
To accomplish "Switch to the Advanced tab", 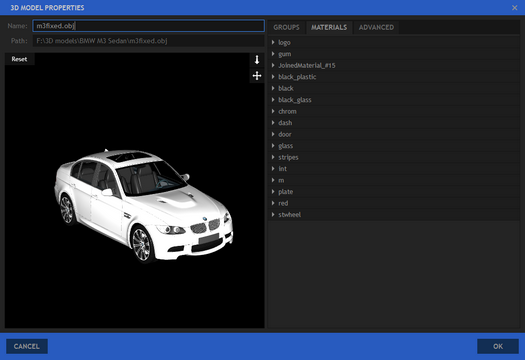I will click(376, 27).
